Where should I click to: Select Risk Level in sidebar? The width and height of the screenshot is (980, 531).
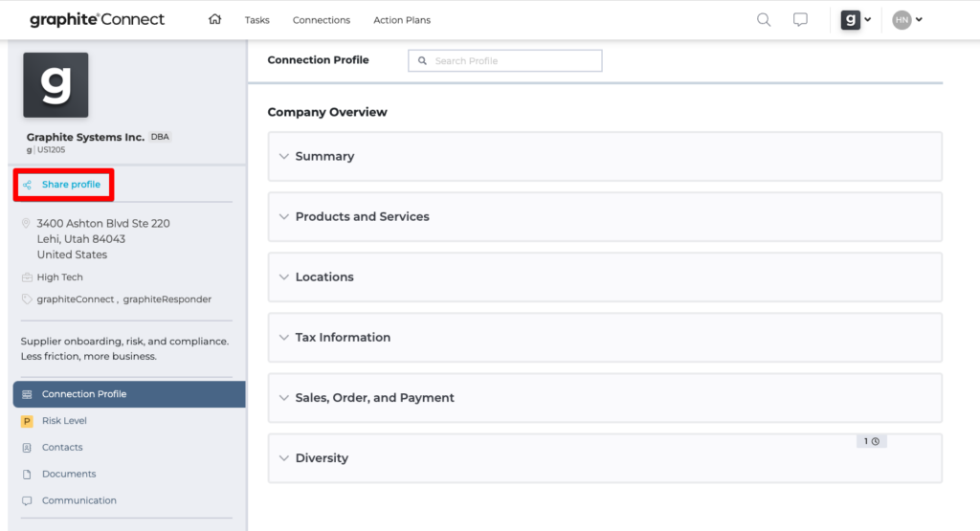(64, 421)
